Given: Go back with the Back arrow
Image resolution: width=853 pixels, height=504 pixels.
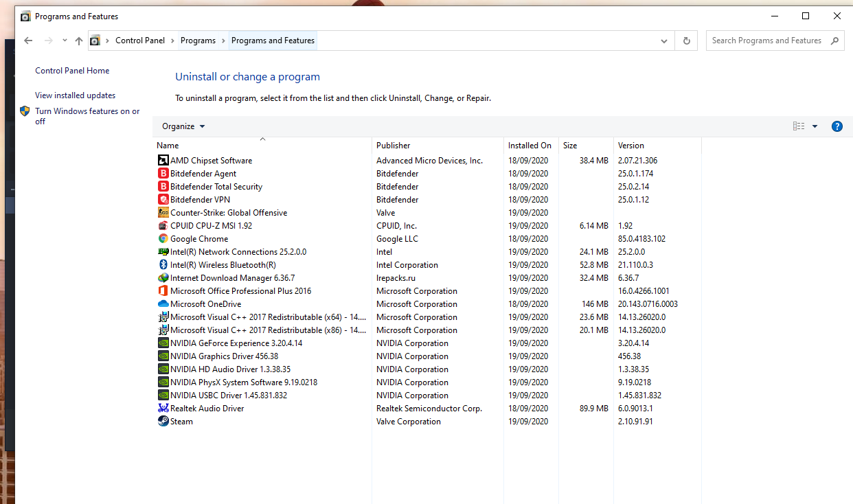Looking at the screenshot, I should (28, 41).
